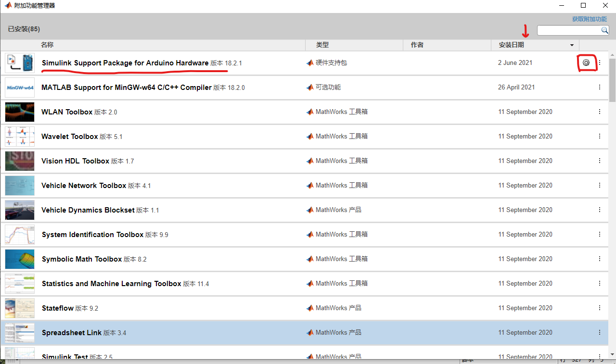Click the Wavelet Toolbox thumbnail image
616x364 pixels.
(19, 136)
